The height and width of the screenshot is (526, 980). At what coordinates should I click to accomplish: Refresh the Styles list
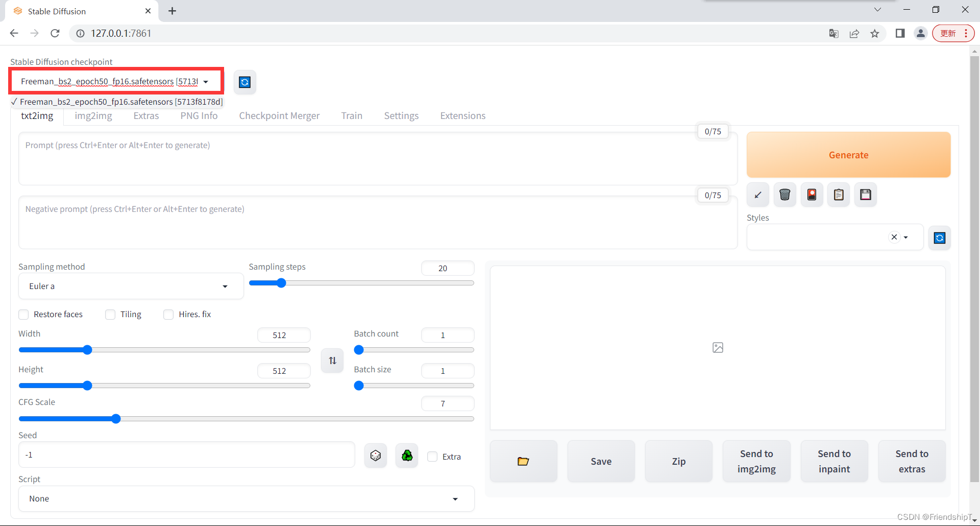(x=940, y=237)
